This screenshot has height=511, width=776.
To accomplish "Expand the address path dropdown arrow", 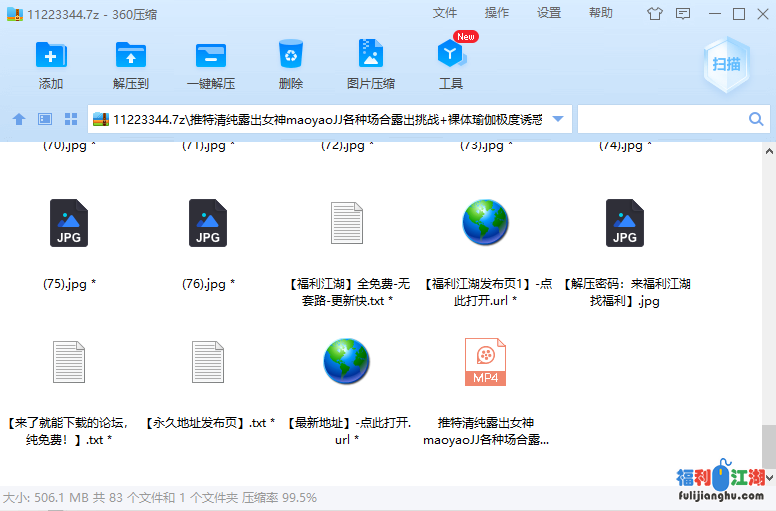I will [x=558, y=119].
